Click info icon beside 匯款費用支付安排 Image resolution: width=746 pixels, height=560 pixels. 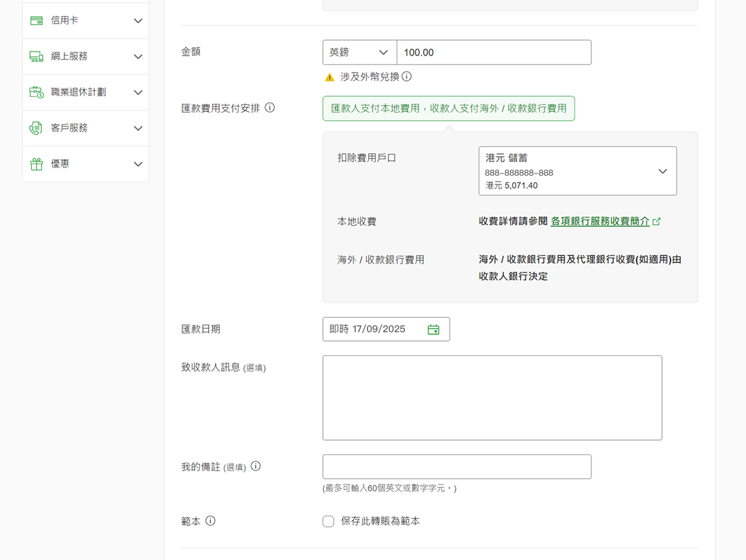270,108
